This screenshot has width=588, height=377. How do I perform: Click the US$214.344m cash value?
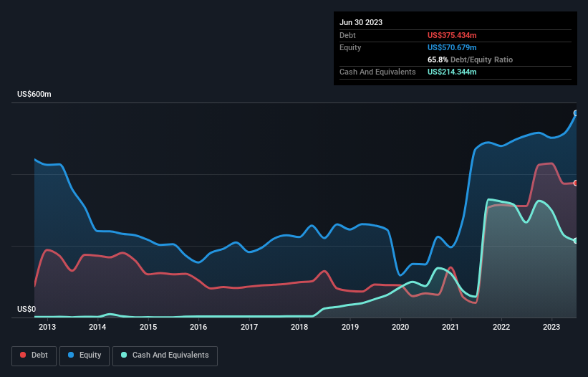click(452, 72)
